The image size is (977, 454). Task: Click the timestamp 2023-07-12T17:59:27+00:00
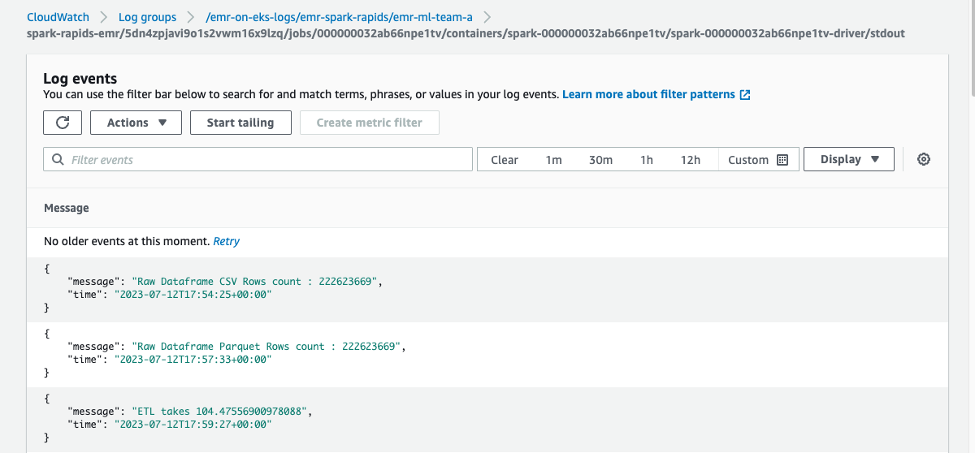(193, 425)
